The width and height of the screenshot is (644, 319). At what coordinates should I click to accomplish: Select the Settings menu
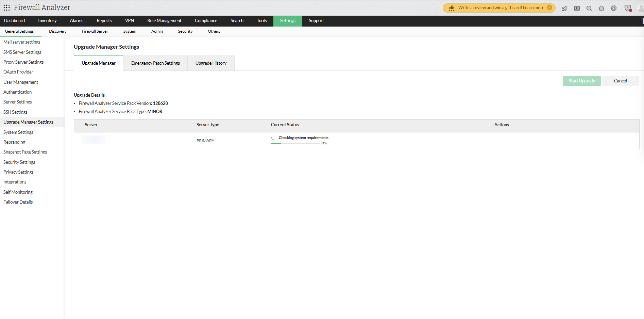(288, 21)
